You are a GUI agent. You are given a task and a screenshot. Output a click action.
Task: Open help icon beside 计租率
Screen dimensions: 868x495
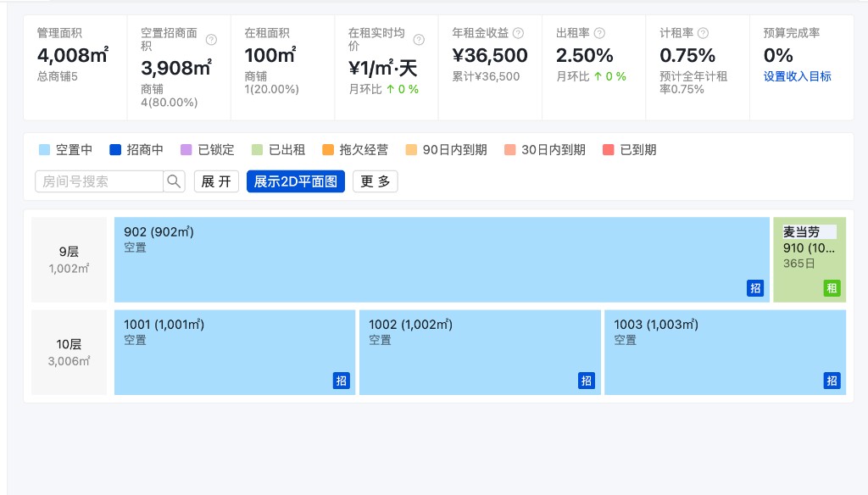tap(703, 33)
